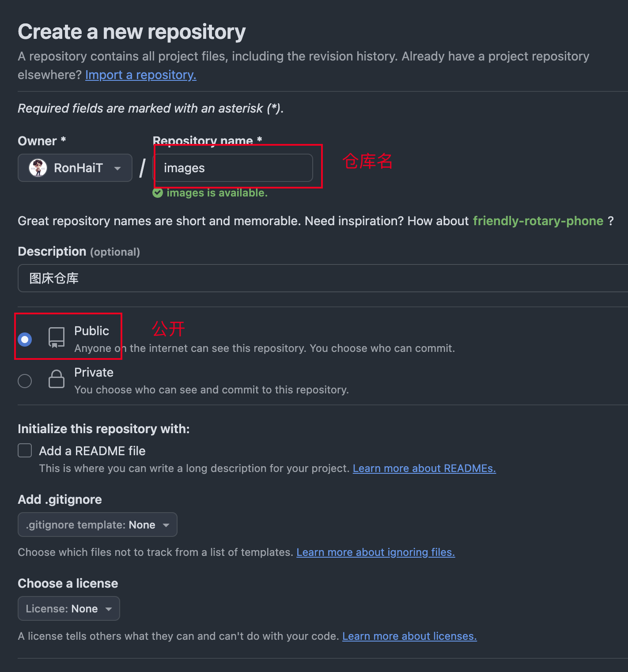Open Learn more about READMEs link
The width and height of the screenshot is (628, 672).
(424, 468)
